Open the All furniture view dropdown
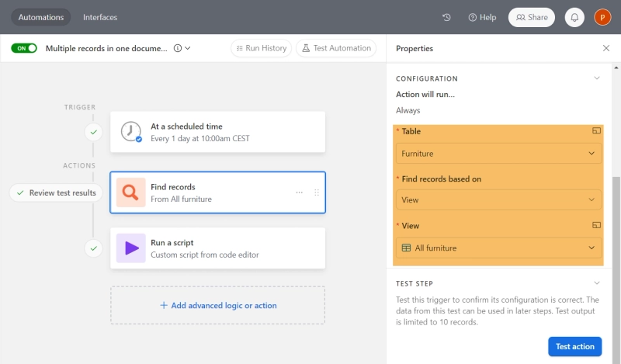This screenshot has width=621, height=364. tap(498, 248)
